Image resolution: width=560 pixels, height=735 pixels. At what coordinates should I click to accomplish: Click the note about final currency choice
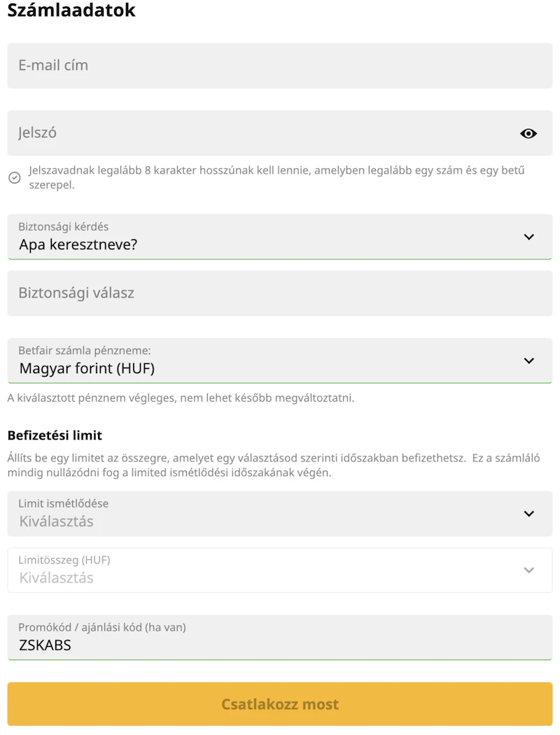click(x=181, y=398)
